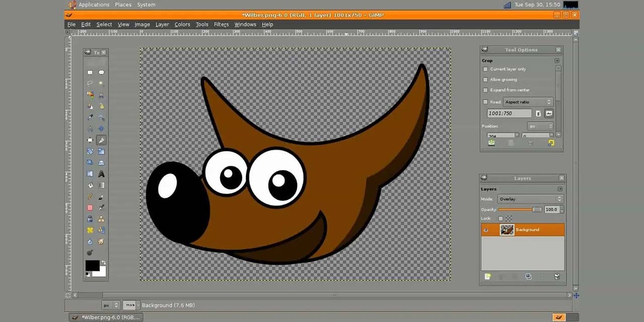
Task: Click the 1001:750 aspect ratio field
Action: click(x=509, y=113)
